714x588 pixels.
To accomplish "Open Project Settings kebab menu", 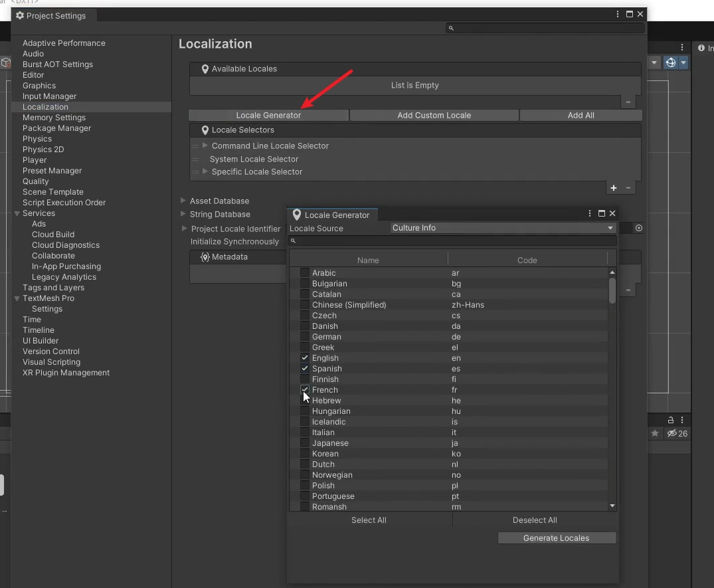I will [x=618, y=14].
